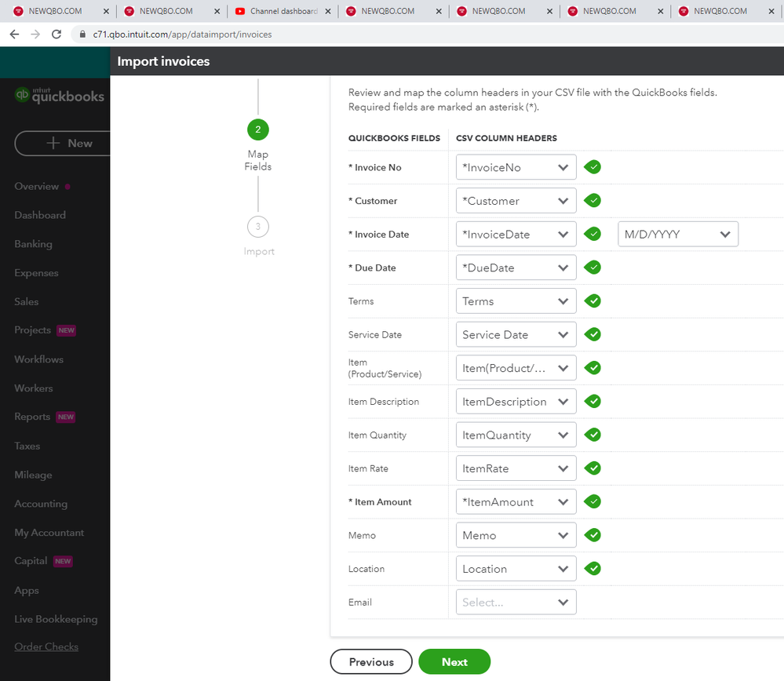The image size is (784, 681).
Task: Click the green checkmark next to Location
Action: pyautogui.click(x=593, y=569)
